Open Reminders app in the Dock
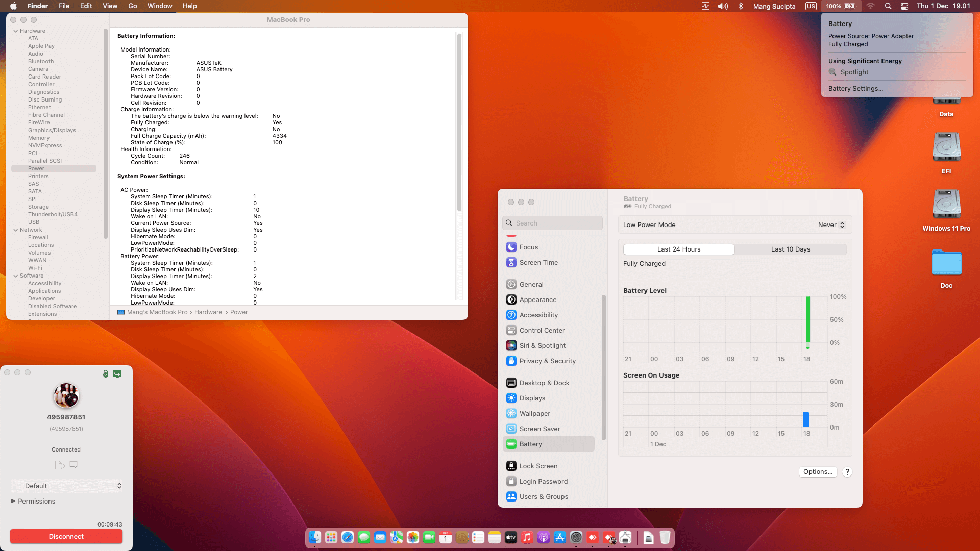This screenshot has height=551, width=980. (478, 537)
